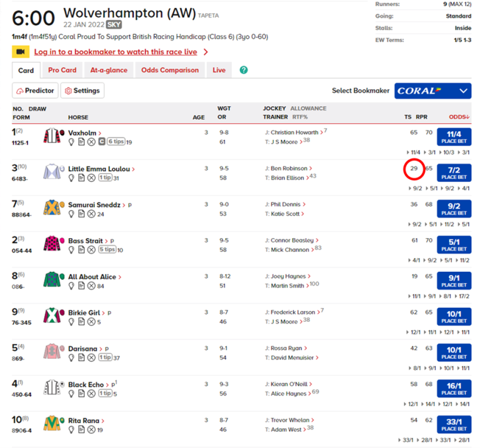Expand Vaxholm's 6 tips badge
This screenshot has width=480, height=448.
pyautogui.click(x=116, y=141)
